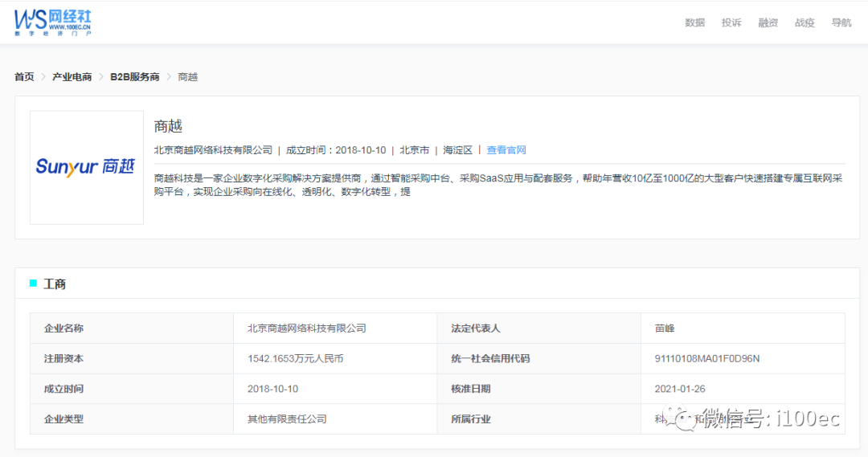
Task: Select 1542.1653万元人民币 cell
Action: click(x=335, y=358)
